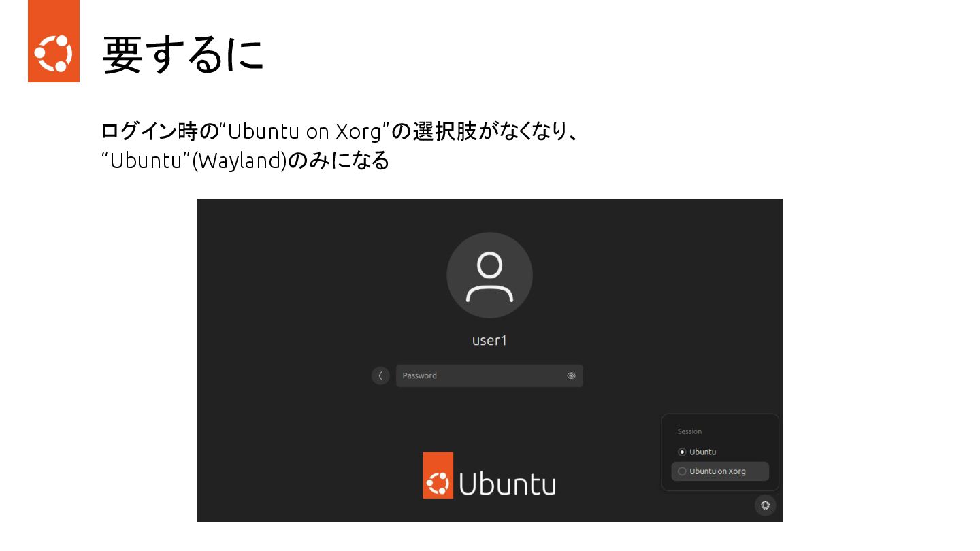Click the text line “Ubuntu”(Wayland)のみになる
This screenshot has height=551, width=980.
pos(245,161)
